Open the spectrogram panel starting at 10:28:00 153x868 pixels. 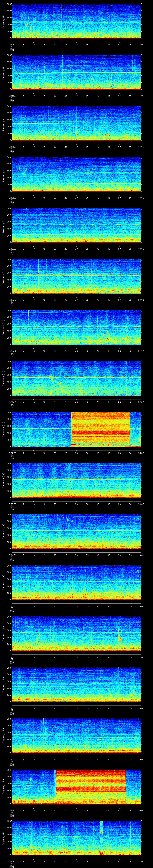tap(77, 736)
